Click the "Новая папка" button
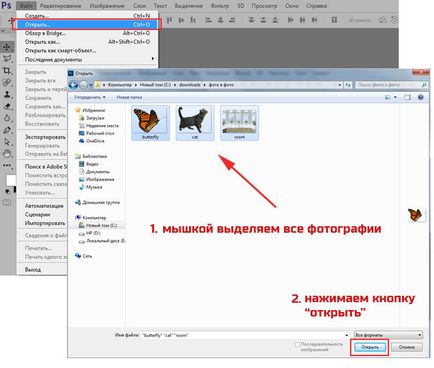This screenshot has width=434, height=368. pyautogui.click(x=129, y=97)
